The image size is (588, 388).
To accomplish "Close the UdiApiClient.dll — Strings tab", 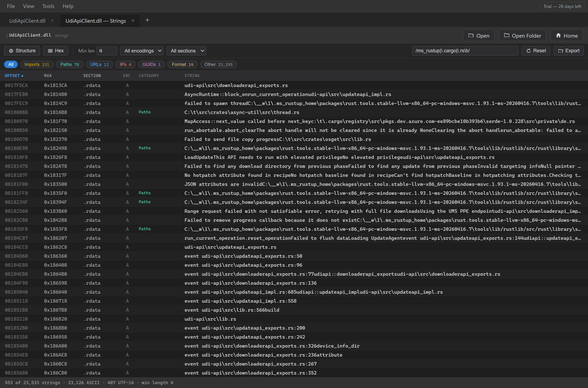I will tap(133, 21).
